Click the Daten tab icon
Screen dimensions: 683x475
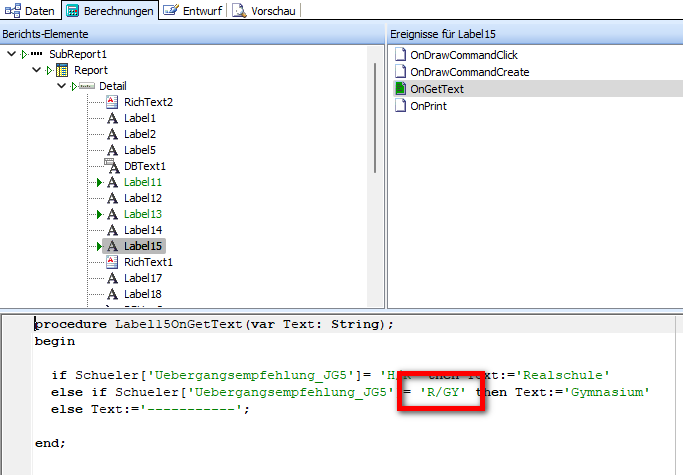click(13, 10)
